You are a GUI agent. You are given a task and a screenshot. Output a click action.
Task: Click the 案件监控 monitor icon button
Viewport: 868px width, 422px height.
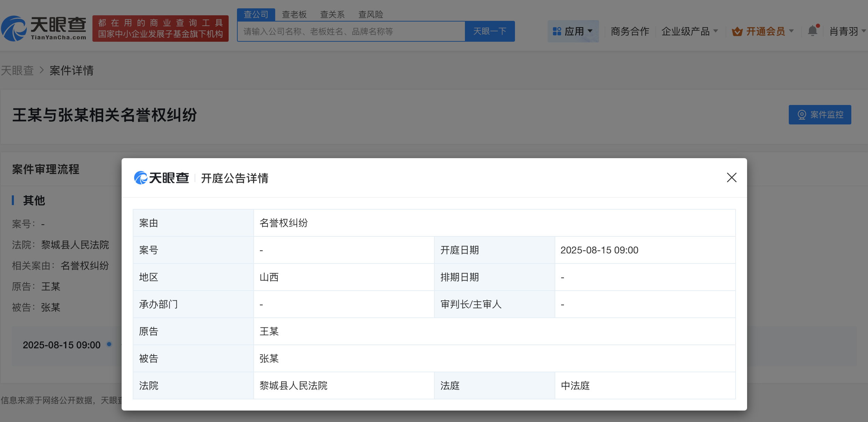[802, 115]
